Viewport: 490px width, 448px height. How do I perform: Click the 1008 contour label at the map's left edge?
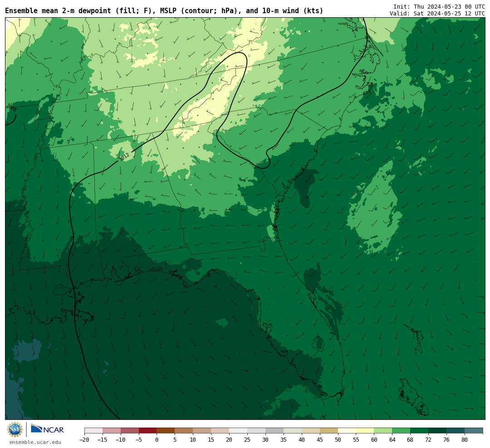(12, 108)
